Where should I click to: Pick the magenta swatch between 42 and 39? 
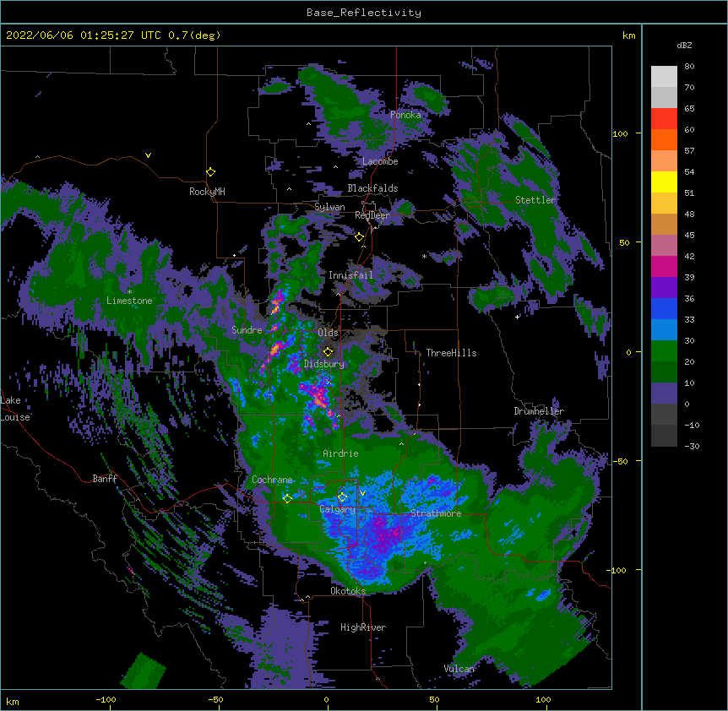click(664, 266)
